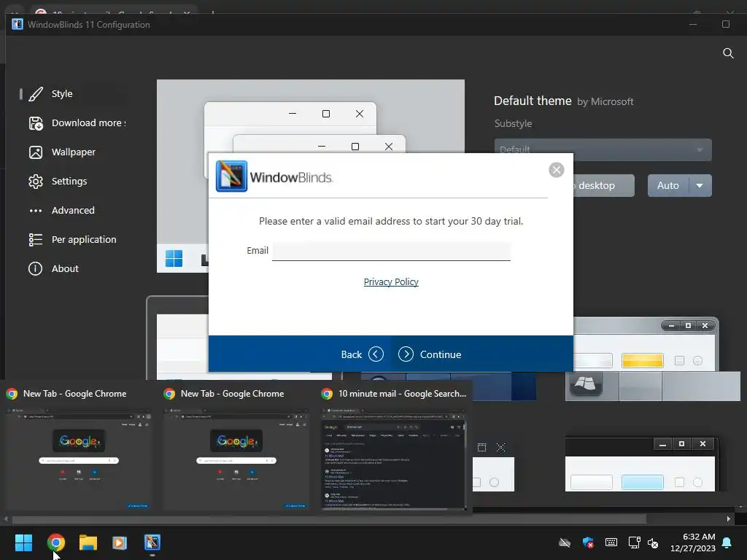Select Wallpaper in the sidebar

click(x=74, y=152)
